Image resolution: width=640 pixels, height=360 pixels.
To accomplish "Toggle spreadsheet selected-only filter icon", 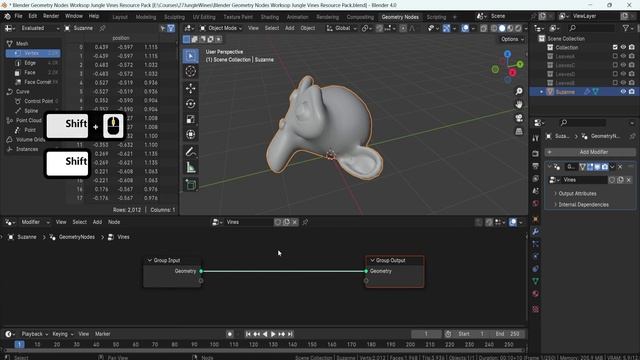I will pyautogui.click(x=163, y=28).
